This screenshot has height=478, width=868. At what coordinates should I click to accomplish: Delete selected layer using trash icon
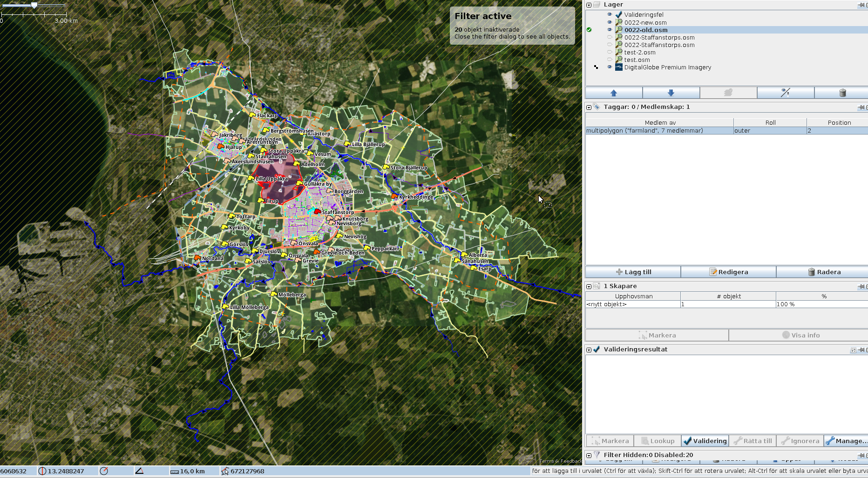(x=842, y=93)
